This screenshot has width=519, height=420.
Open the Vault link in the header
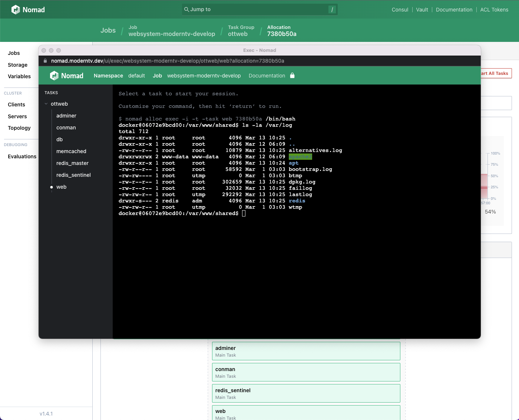pos(422,10)
